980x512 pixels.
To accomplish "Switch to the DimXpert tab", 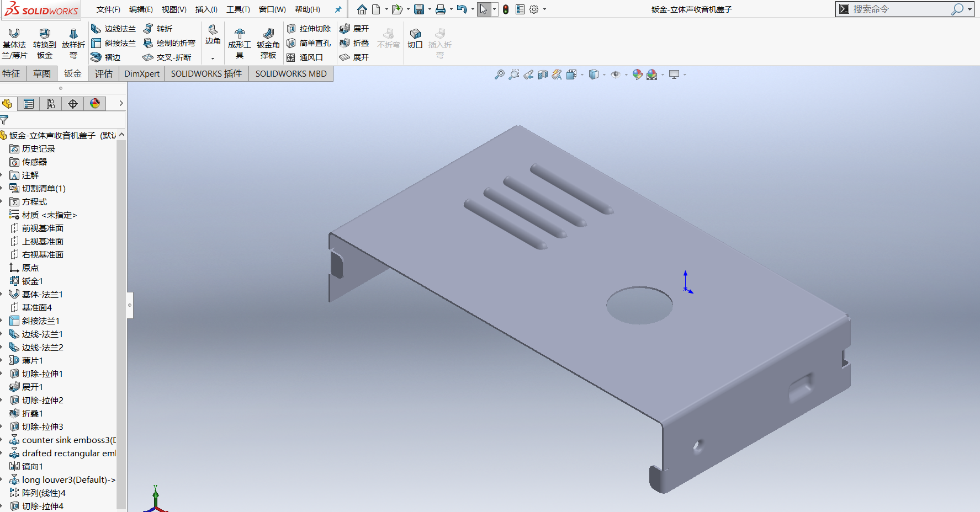I will pos(141,73).
